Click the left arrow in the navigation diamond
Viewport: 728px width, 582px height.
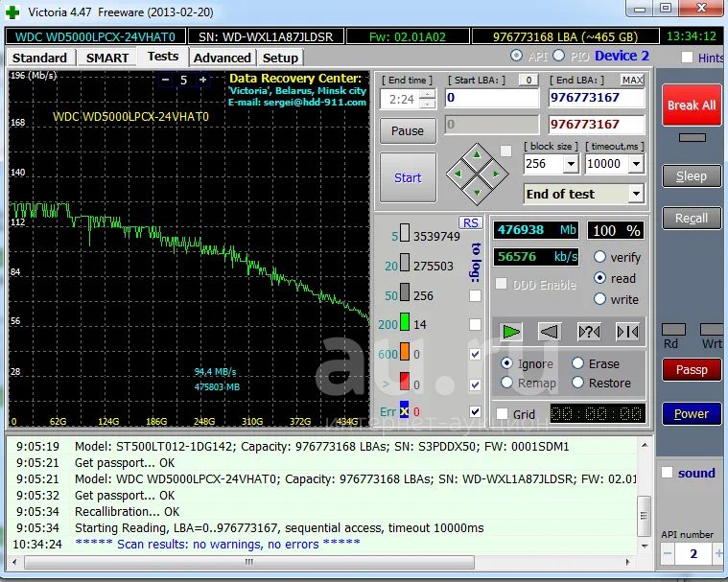pyautogui.click(x=458, y=175)
